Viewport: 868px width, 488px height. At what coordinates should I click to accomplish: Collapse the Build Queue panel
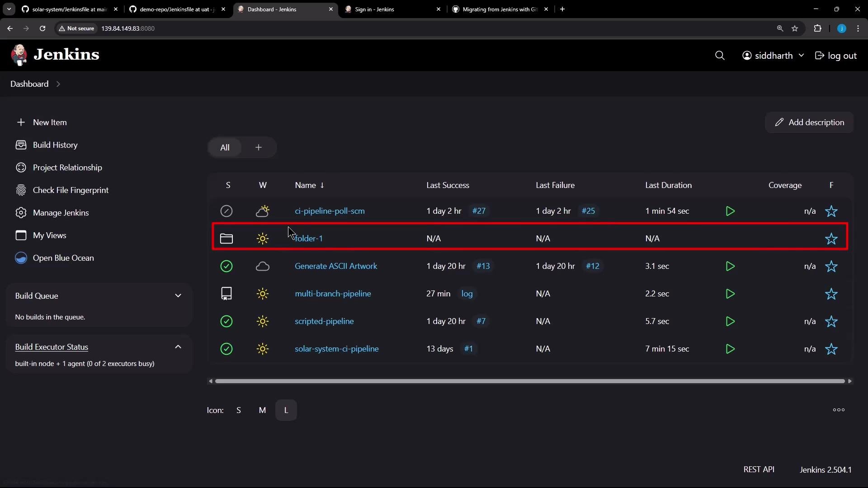pos(178,296)
